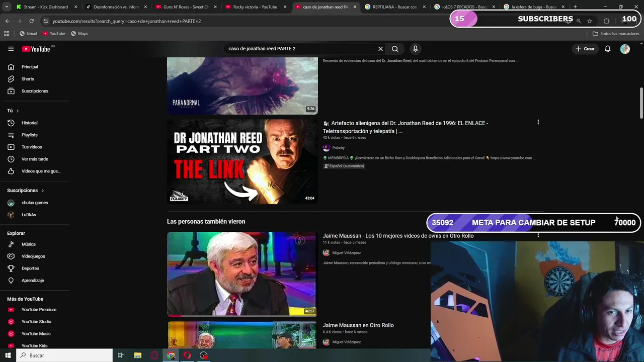Click the address bar URL
This screenshot has height=362, width=644.
tap(126, 21)
